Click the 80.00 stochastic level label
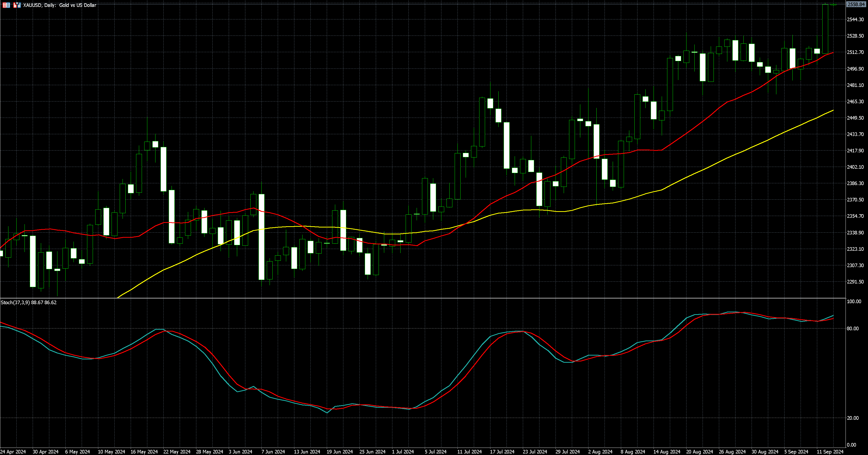868x455 pixels. [x=852, y=328]
